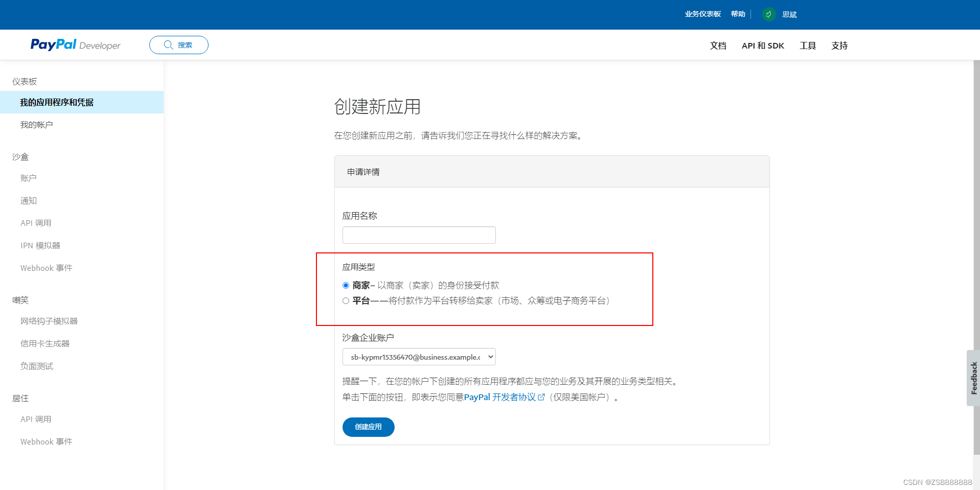980x490 pixels.
Task: Select 我的应用程序和凭据 in sidebar
Action: (x=82, y=102)
